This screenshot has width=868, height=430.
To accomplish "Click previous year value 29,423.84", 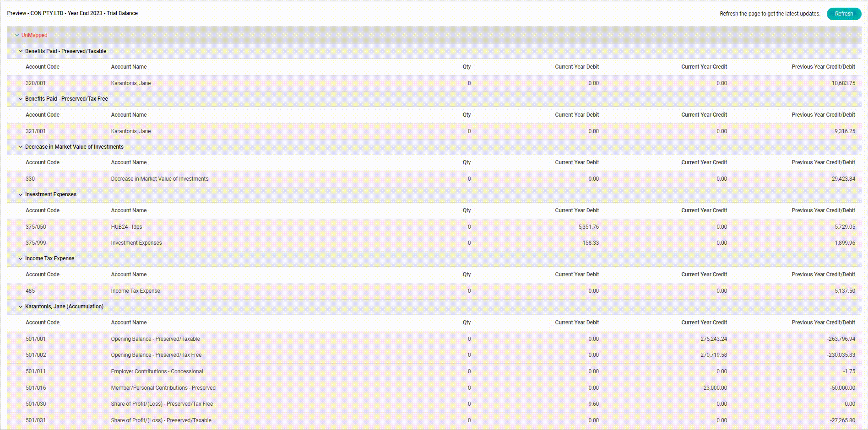I will [843, 179].
